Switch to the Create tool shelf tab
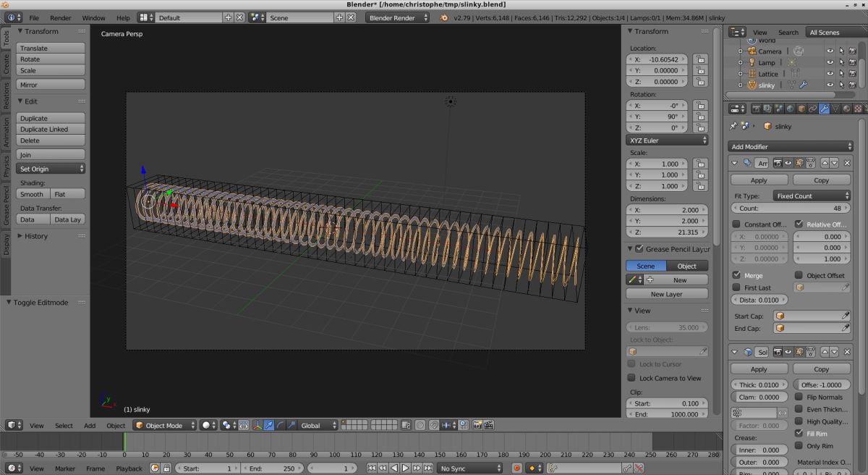The image size is (868, 475). 6,64
